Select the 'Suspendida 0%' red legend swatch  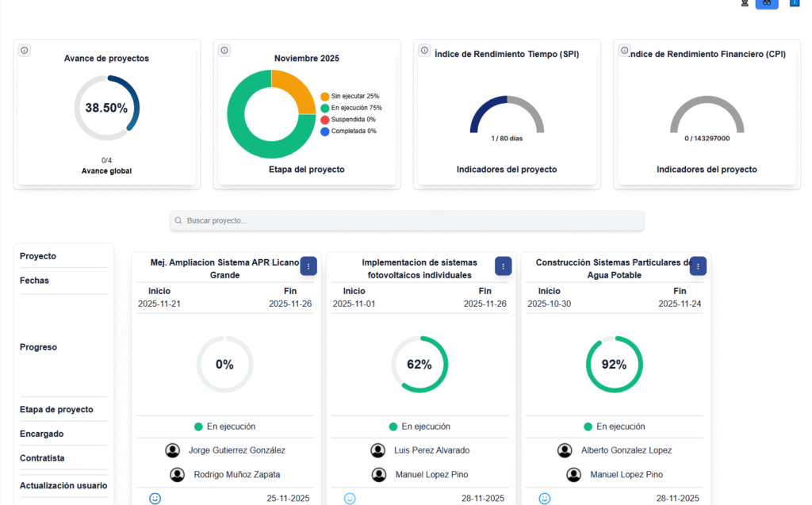click(325, 120)
